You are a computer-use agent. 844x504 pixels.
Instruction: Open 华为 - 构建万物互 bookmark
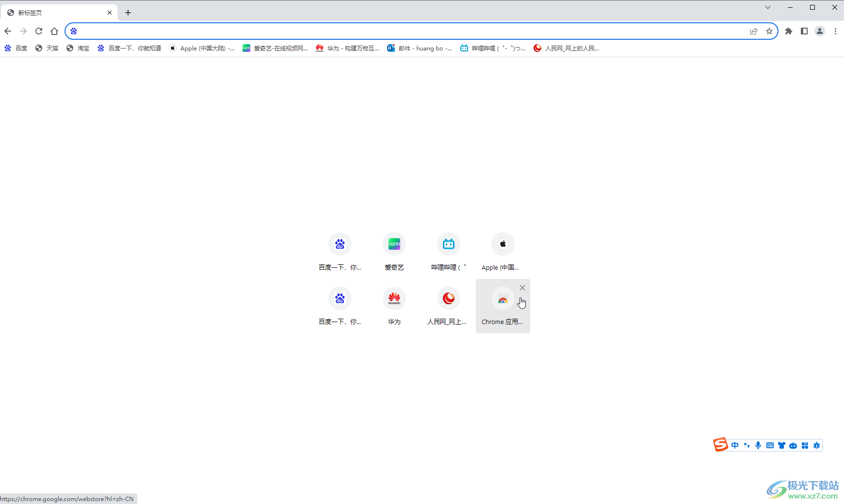tap(347, 48)
